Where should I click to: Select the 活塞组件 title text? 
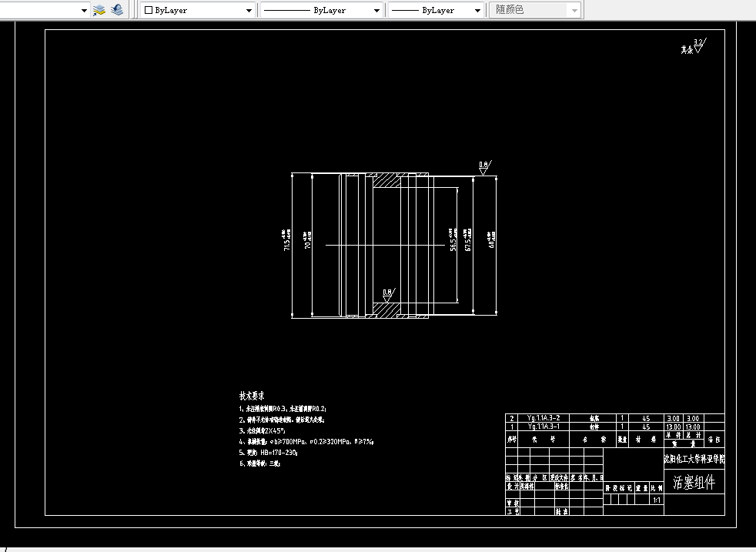coord(694,482)
